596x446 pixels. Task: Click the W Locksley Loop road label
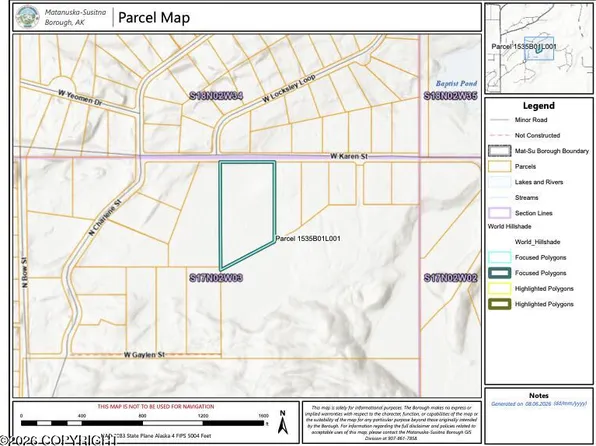(x=289, y=89)
